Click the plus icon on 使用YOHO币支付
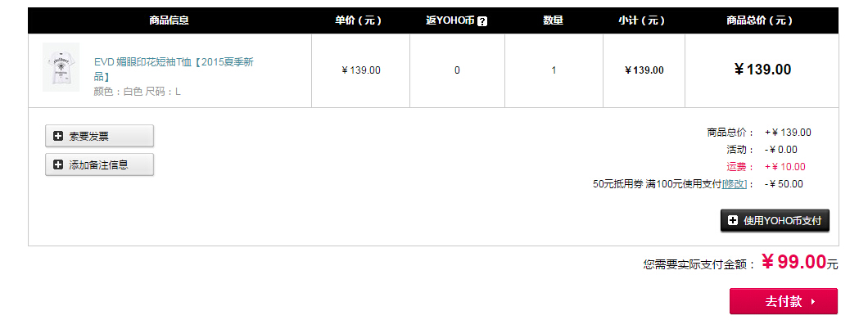The width and height of the screenshot is (868, 329). tap(733, 221)
